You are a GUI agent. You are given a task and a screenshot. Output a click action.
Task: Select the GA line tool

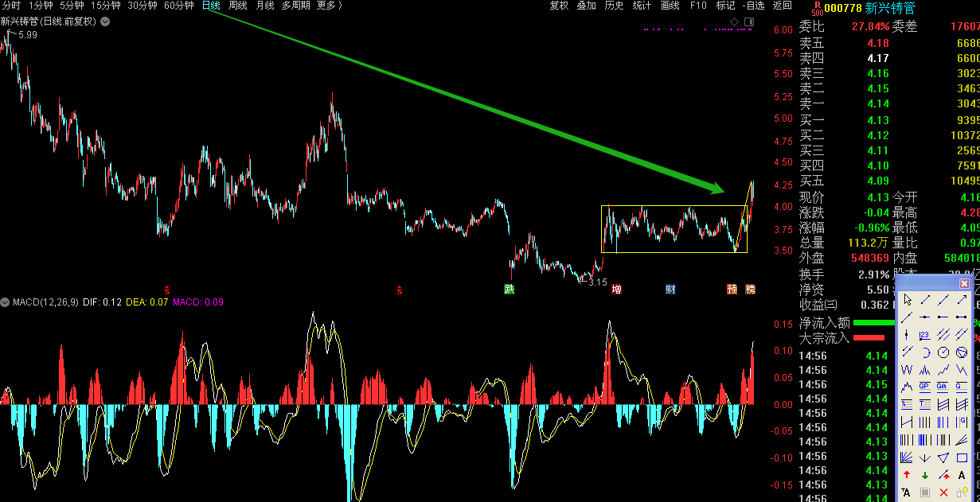pyautogui.click(x=943, y=387)
